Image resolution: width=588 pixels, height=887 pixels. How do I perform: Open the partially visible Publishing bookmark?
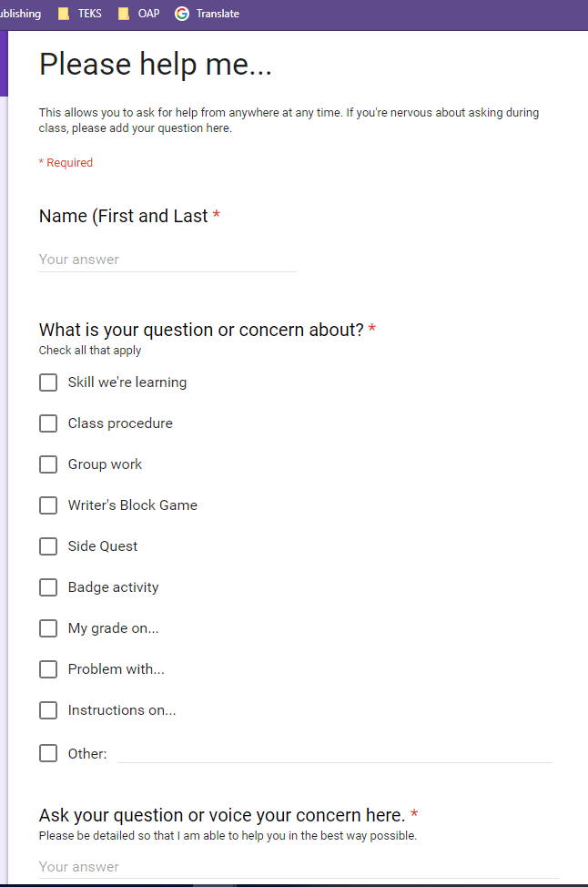[20, 14]
